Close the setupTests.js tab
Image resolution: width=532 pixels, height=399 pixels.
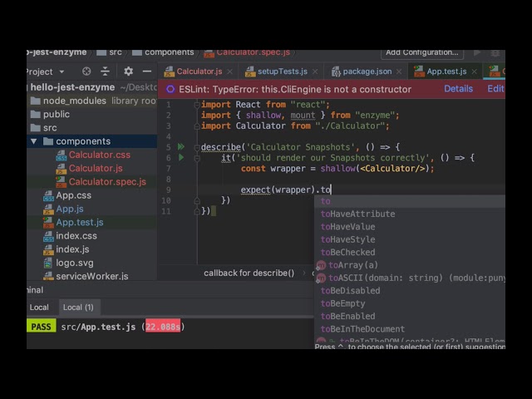click(315, 71)
